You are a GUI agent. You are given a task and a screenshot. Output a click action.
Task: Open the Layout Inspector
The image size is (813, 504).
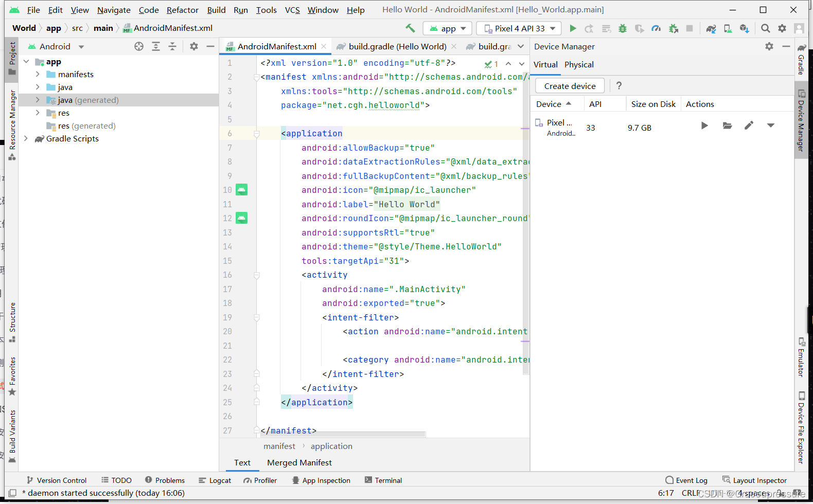click(755, 480)
